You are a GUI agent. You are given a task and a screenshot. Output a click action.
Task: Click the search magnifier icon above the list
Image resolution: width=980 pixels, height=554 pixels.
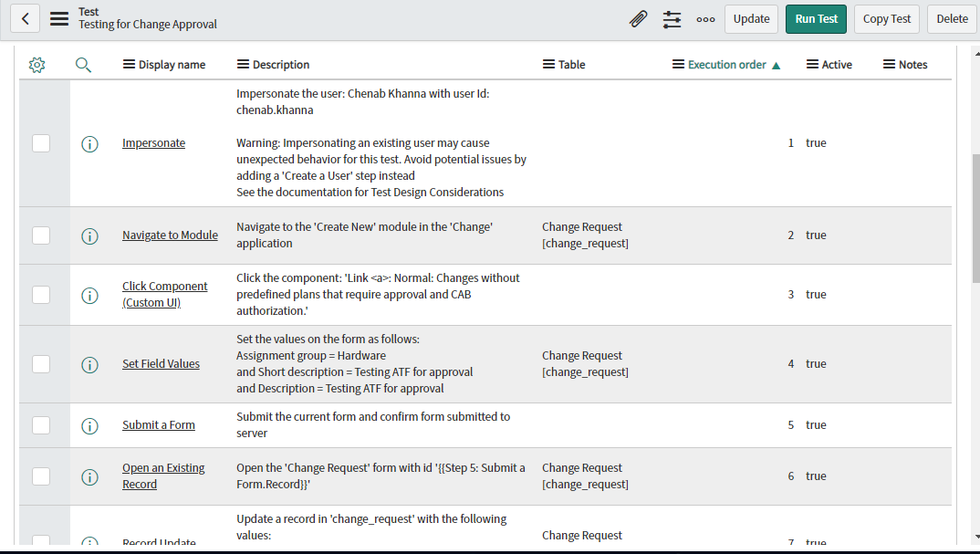[83, 65]
